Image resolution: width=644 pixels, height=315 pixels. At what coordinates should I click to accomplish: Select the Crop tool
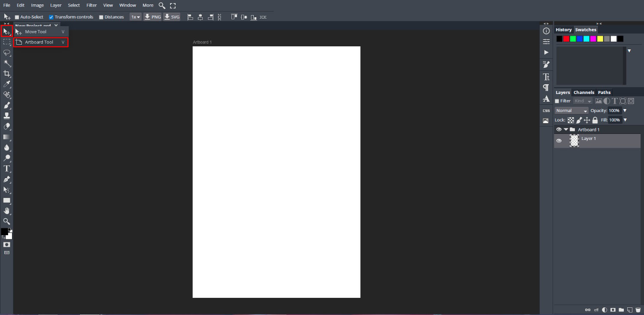point(7,74)
